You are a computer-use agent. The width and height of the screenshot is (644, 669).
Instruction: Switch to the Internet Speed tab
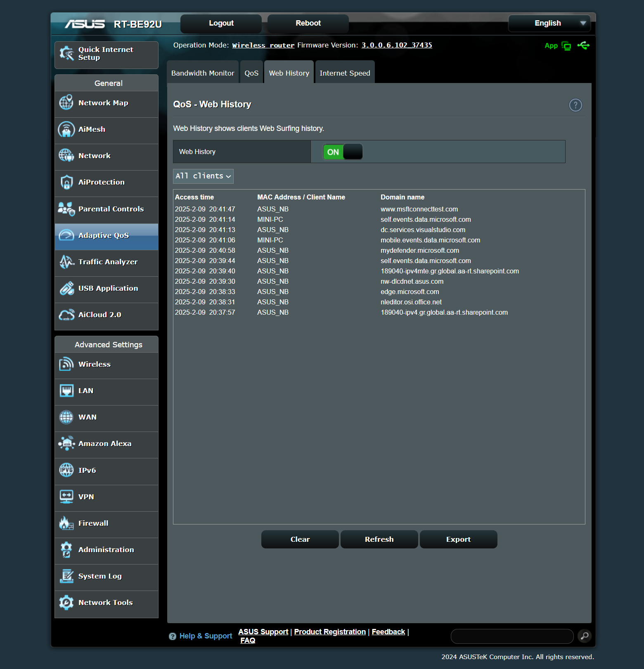point(345,73)
